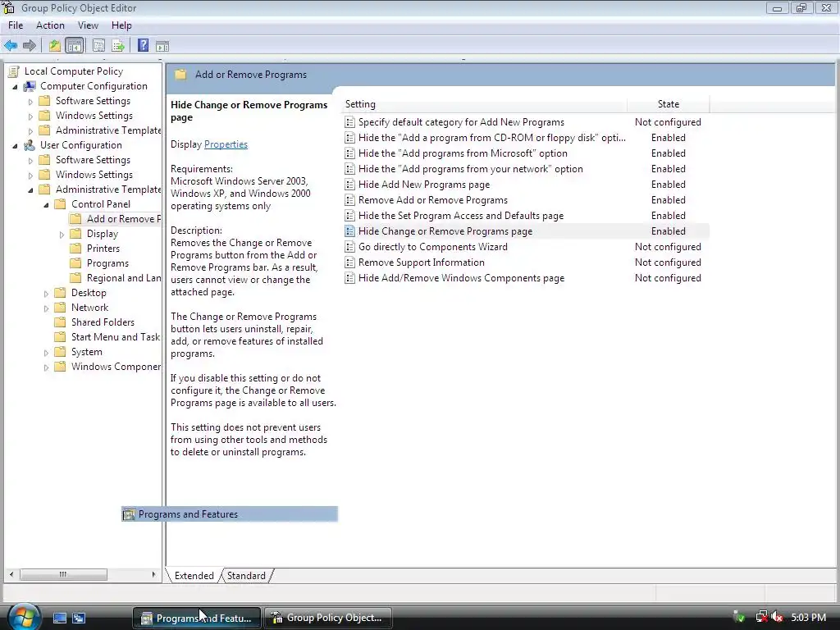Image resolution: width=840 pixels, height=630 pixels.
Task: Collapse the Computer Configuration node
Action: tap(15, 86)
